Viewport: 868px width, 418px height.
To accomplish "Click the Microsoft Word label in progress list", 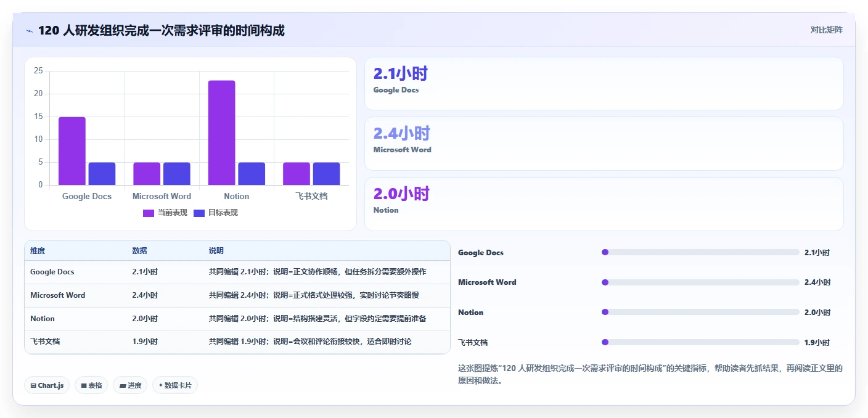I will click(x=487, y=282).
